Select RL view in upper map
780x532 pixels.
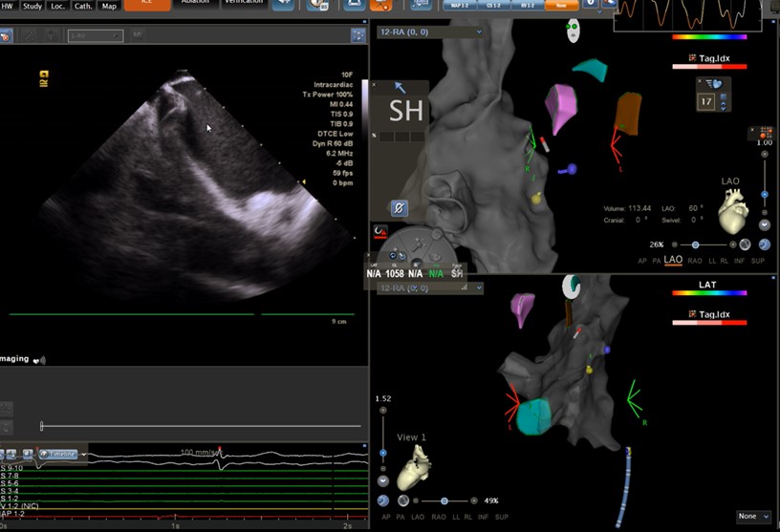724,261
